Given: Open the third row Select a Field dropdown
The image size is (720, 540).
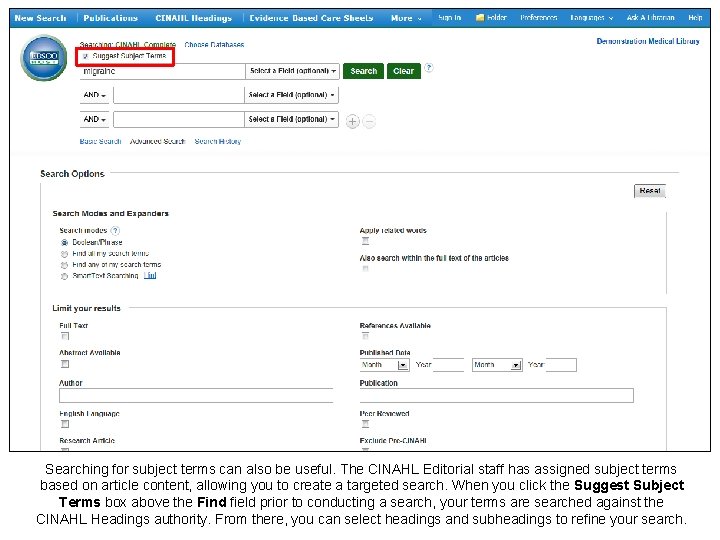Looking at the screenshot, I should 291,119.
